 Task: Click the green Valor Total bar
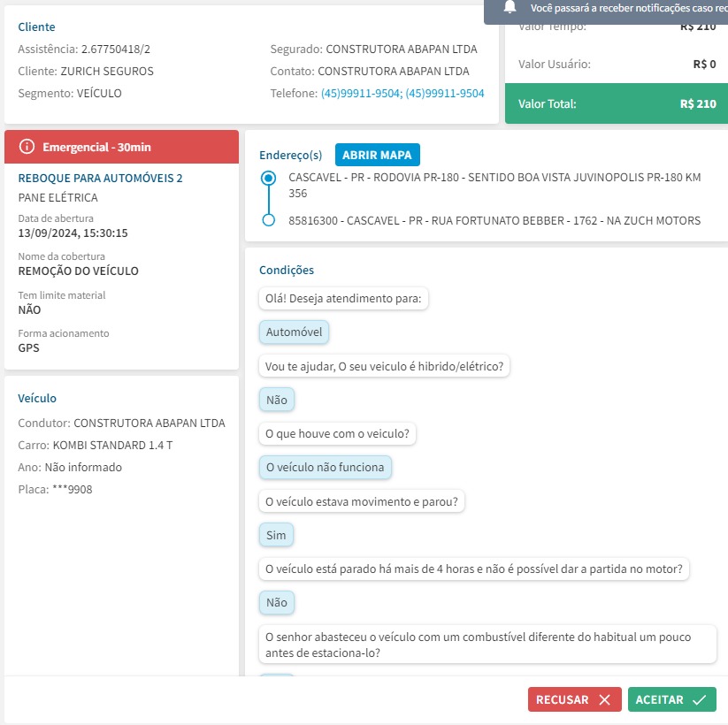(x=616, y=103)
